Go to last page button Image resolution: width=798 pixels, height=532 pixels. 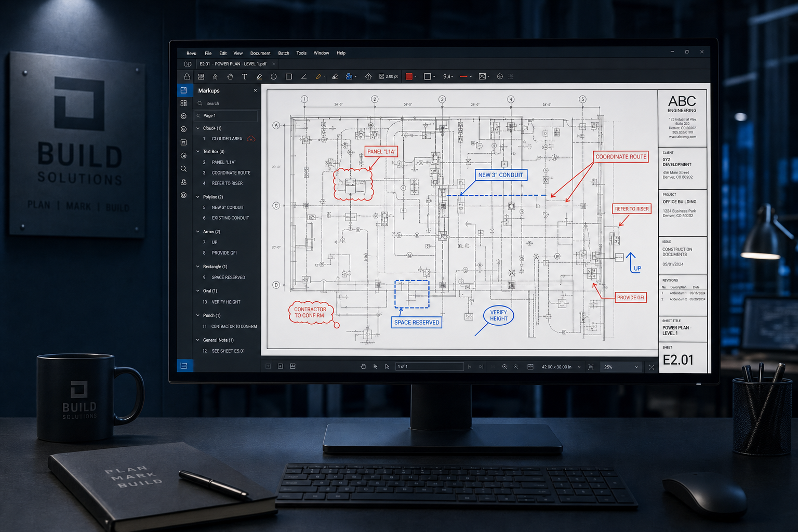[481, 367]
